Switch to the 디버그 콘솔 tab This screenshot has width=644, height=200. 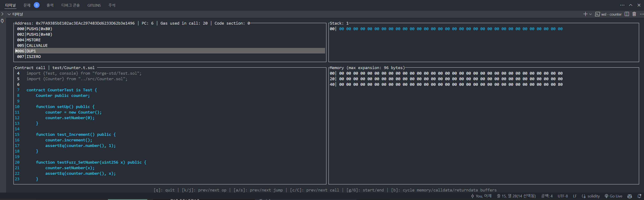pyautogui.click(x=71, y=5)
